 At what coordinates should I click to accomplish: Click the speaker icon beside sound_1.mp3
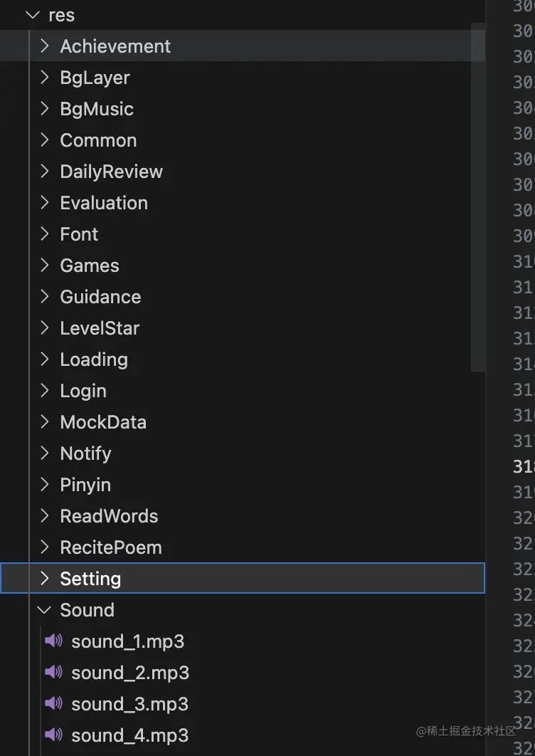pyautogui.click(x=53, y=641)
